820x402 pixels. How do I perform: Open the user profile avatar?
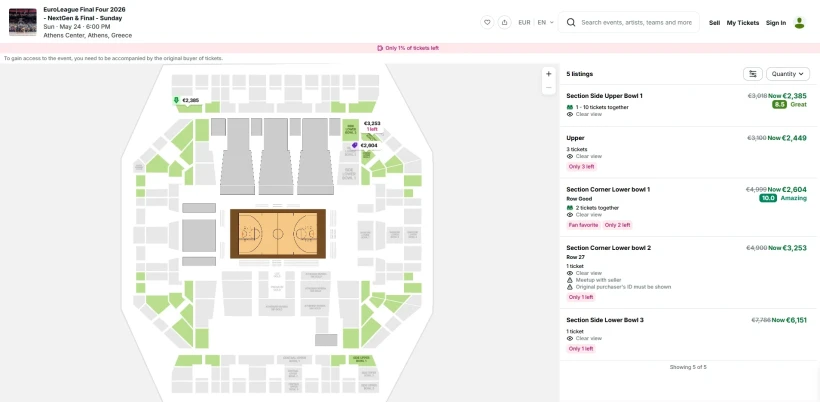799,22
